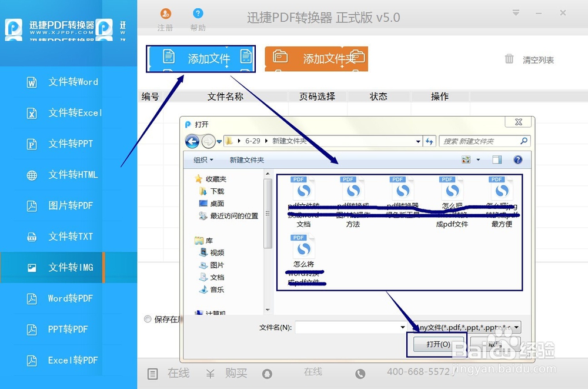Select the PDF file ending 方法
The width and height of the screenshot is (588, 389).
point(353,202)
